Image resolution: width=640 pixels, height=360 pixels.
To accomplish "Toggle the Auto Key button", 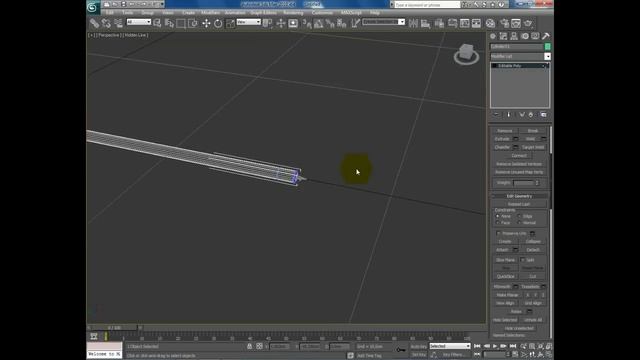I will point(418,346).
